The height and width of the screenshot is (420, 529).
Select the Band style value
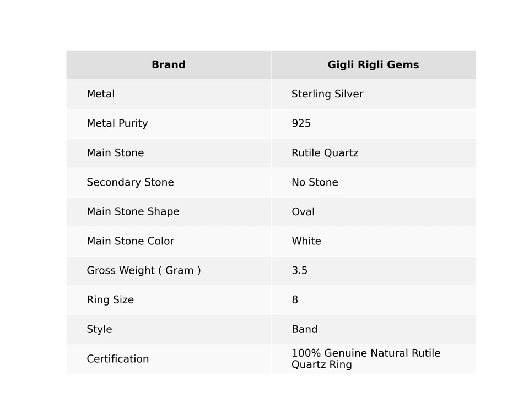[x=305, y=330]
